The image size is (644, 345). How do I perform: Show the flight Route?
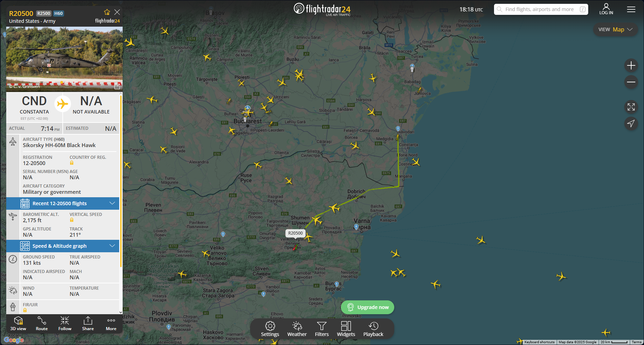[42, 324]
